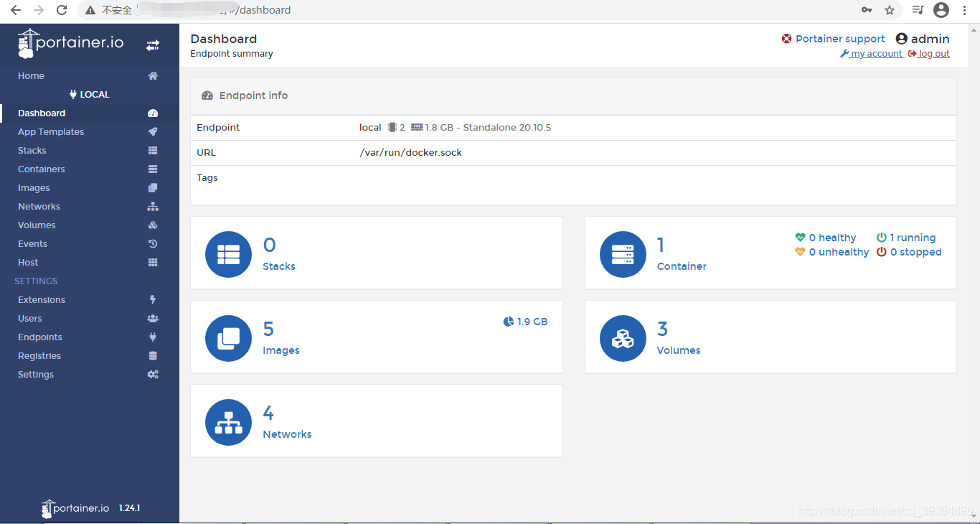
Task: Click the Registries database icon in sidebar
Action: (153, 356)
